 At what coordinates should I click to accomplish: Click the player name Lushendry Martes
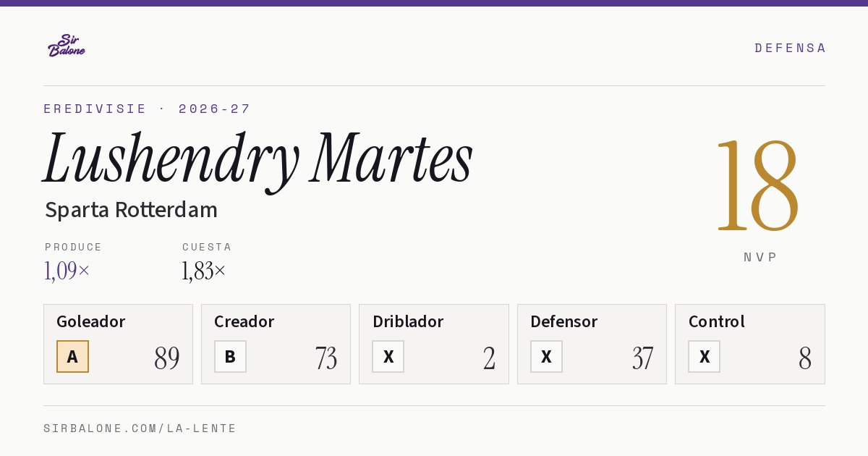pyautogui.click(x=258, y=160)
